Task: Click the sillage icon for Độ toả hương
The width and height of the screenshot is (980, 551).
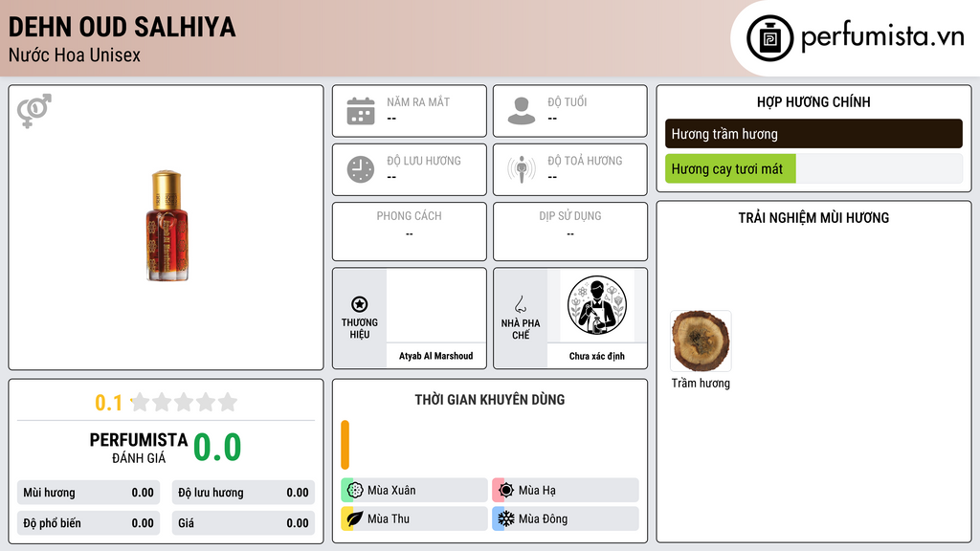Action: point(522,169)
